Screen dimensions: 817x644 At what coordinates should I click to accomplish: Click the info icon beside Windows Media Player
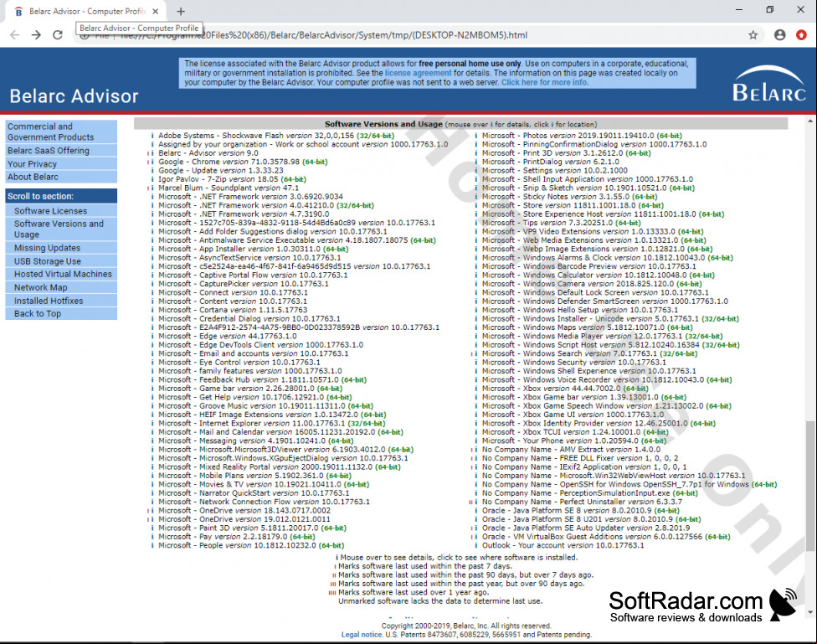coord(475,337)
